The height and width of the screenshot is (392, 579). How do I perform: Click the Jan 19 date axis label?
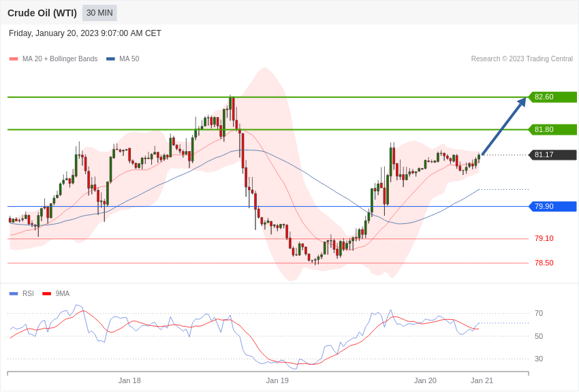tap(277, 380)
